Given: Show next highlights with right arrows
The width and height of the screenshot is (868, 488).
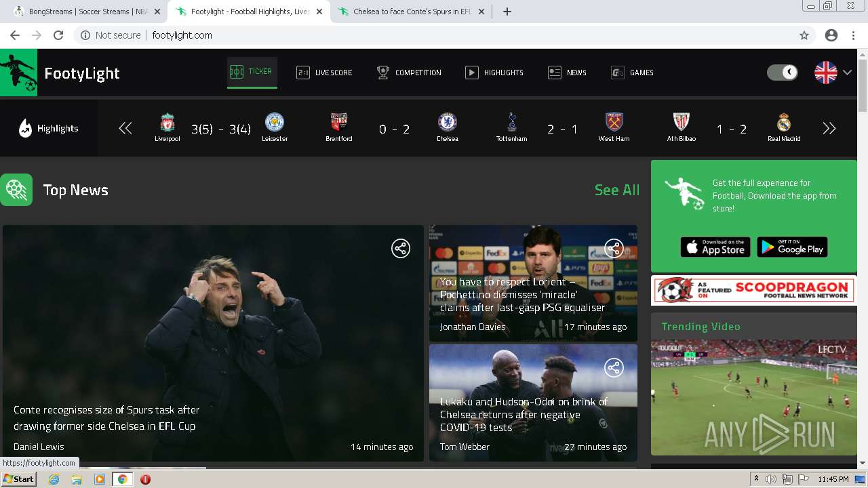Looking at the screenshot, I should pyautogui.click(x=829, y=128).
